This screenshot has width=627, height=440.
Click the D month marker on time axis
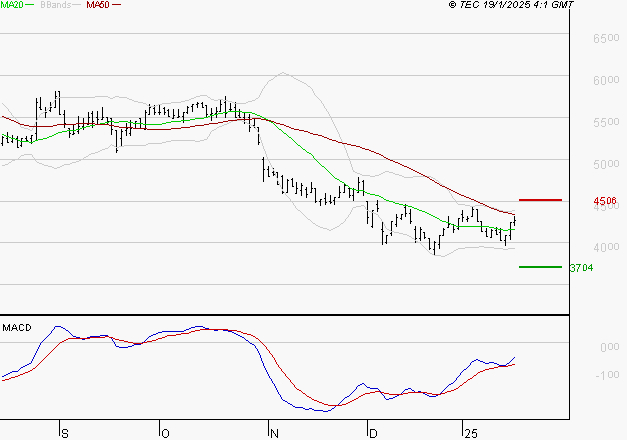(x=373, y=433)
